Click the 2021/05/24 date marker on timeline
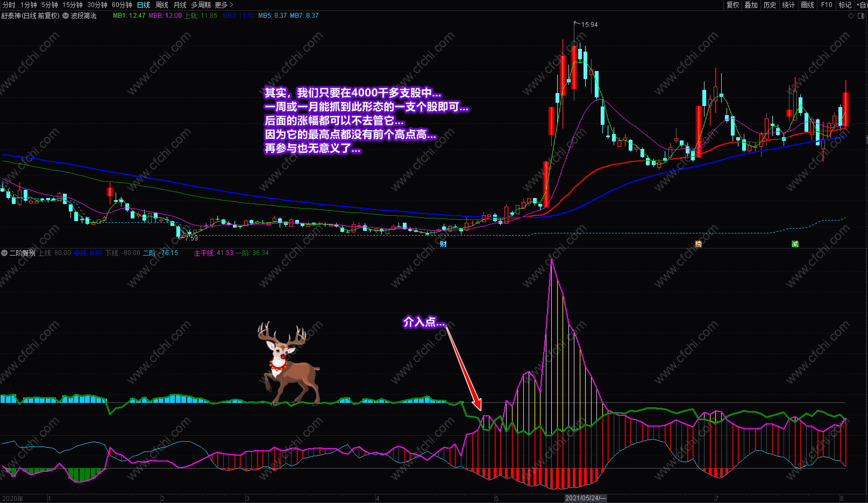Image resolution: width=868 pixels, height=503 pixels. click(x=586, y=498)
